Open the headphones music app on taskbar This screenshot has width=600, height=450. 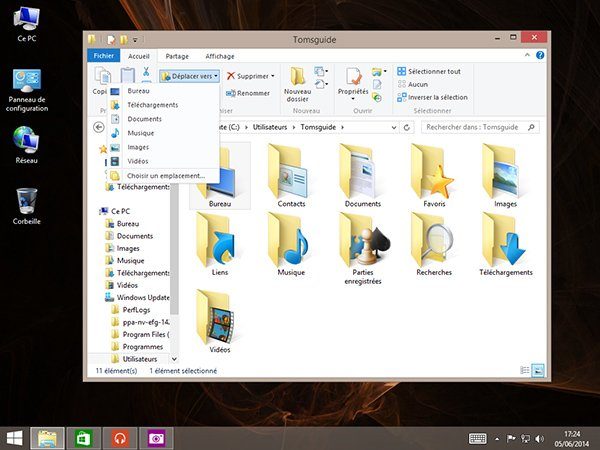click(120, 438)
